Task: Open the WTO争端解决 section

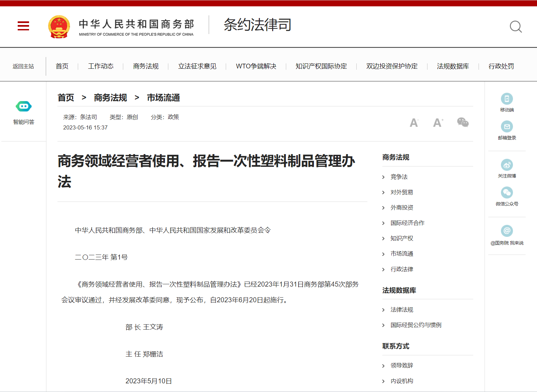Action: click(256, 66)
